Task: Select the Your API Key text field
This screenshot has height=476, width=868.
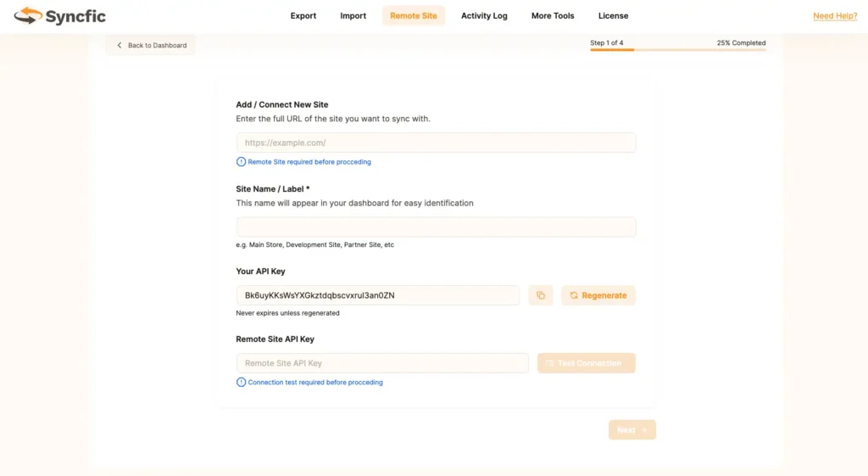Action: (x=377, y=295)
